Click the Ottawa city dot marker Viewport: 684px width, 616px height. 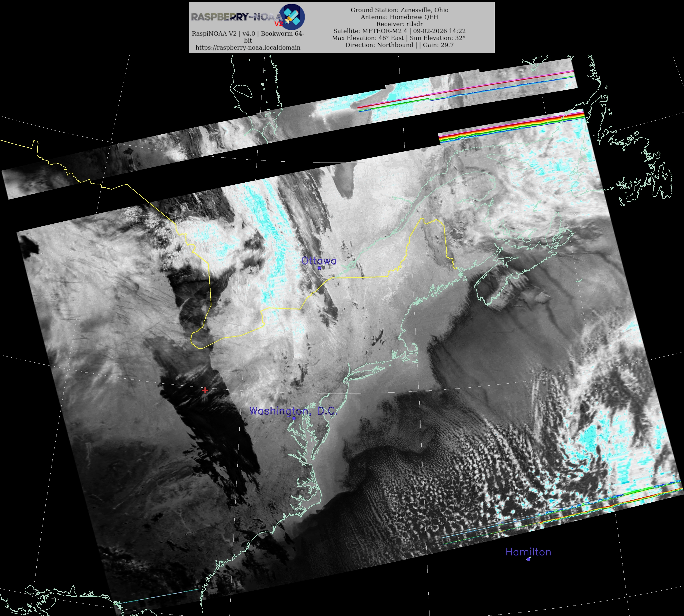point(319,268)
